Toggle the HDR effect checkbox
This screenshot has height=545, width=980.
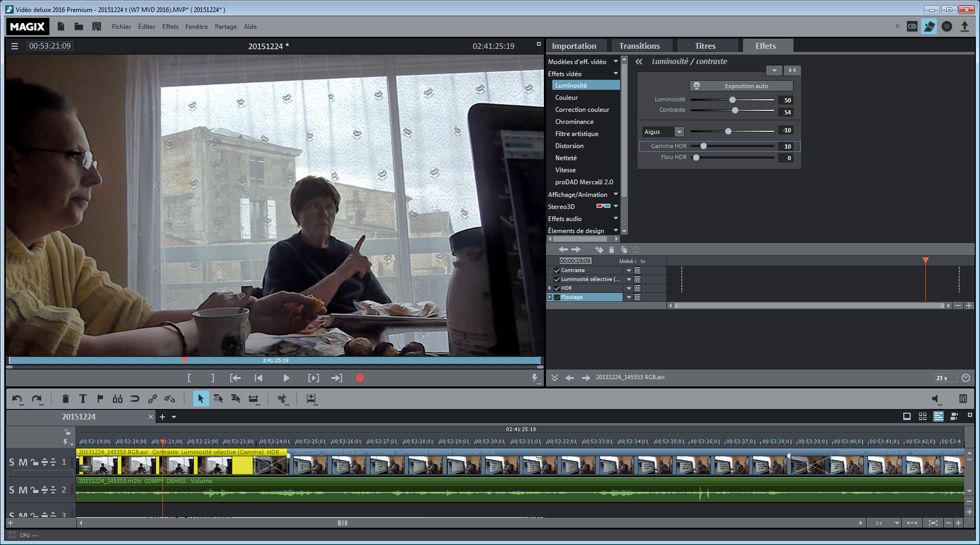(x=557, y=288)
